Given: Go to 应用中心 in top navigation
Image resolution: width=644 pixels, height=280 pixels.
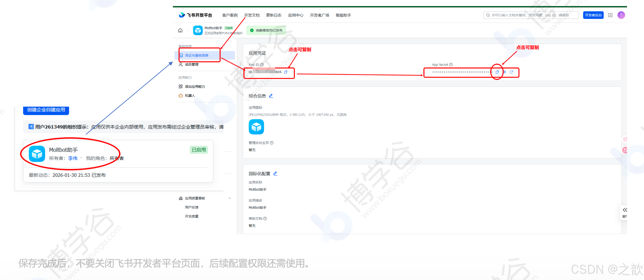Looking at the screenshot, I should (295, 15).
